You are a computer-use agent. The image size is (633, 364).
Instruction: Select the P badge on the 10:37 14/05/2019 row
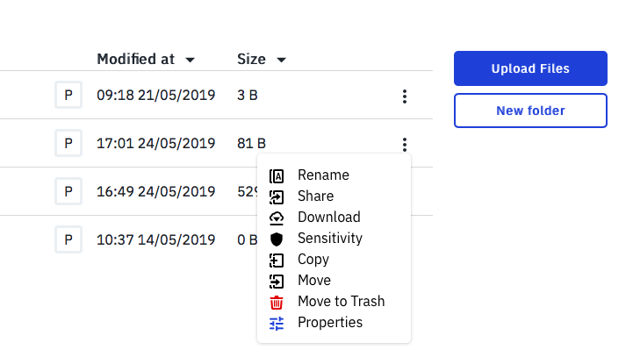(x=68, y=239)
